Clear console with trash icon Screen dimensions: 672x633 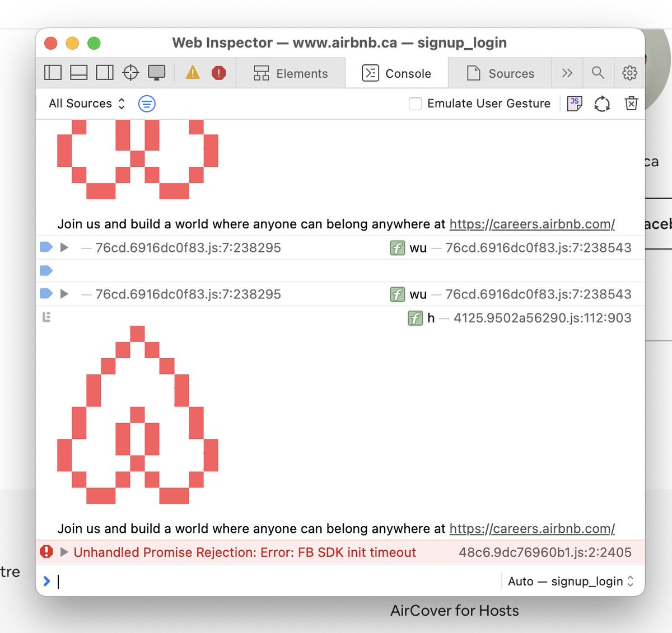click(x=631, y=104)
